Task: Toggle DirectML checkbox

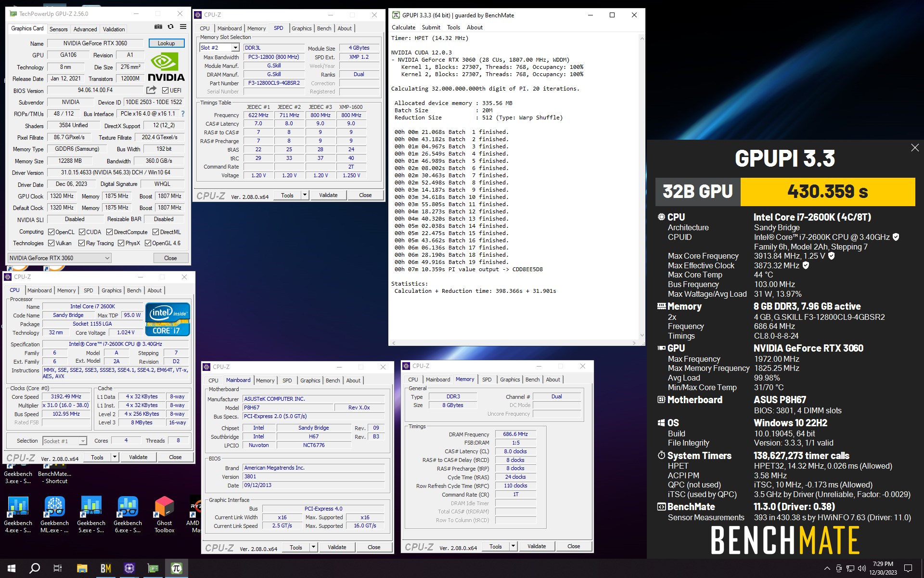Action: (x=156, y=232)
